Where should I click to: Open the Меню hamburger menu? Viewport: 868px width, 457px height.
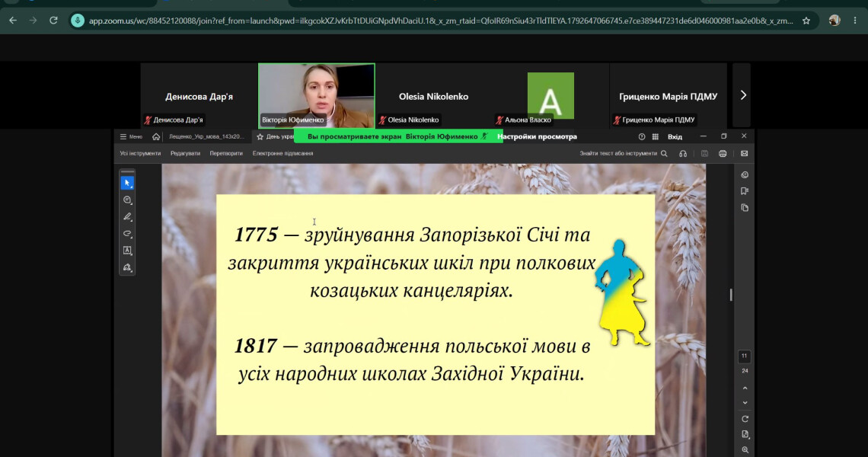coord(131,137)
